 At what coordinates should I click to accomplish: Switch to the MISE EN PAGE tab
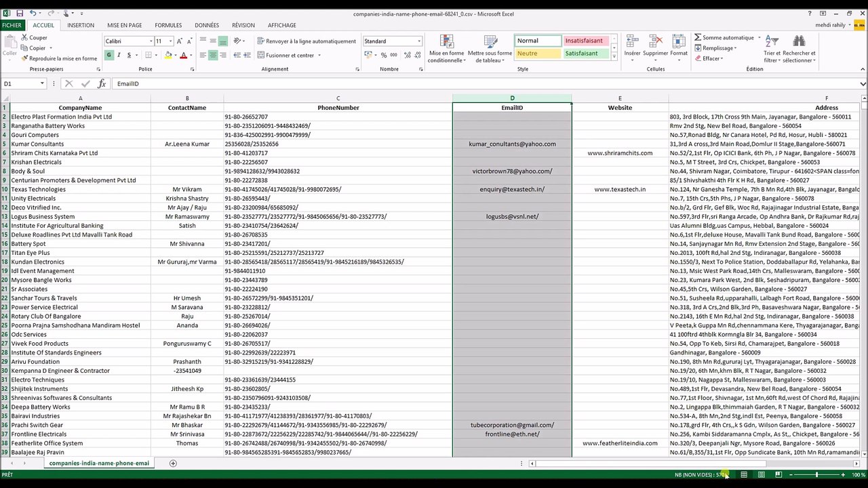(x=125, y=25)
